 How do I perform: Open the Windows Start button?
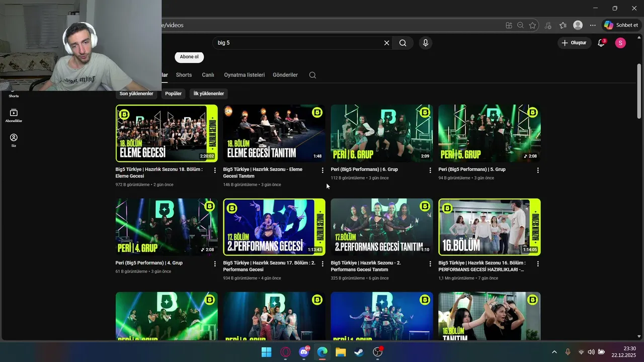(266, 352)
